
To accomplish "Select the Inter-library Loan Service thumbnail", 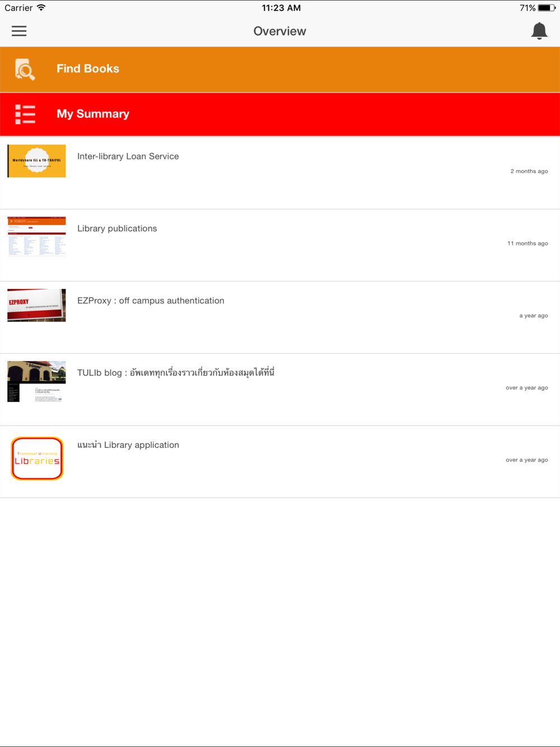I will pos(36,161).
